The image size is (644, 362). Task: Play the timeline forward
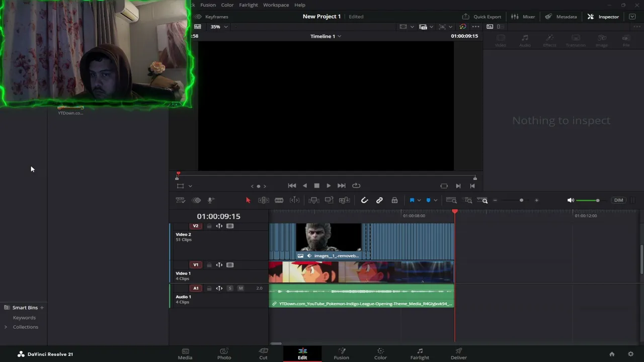(x=329, y=186)
